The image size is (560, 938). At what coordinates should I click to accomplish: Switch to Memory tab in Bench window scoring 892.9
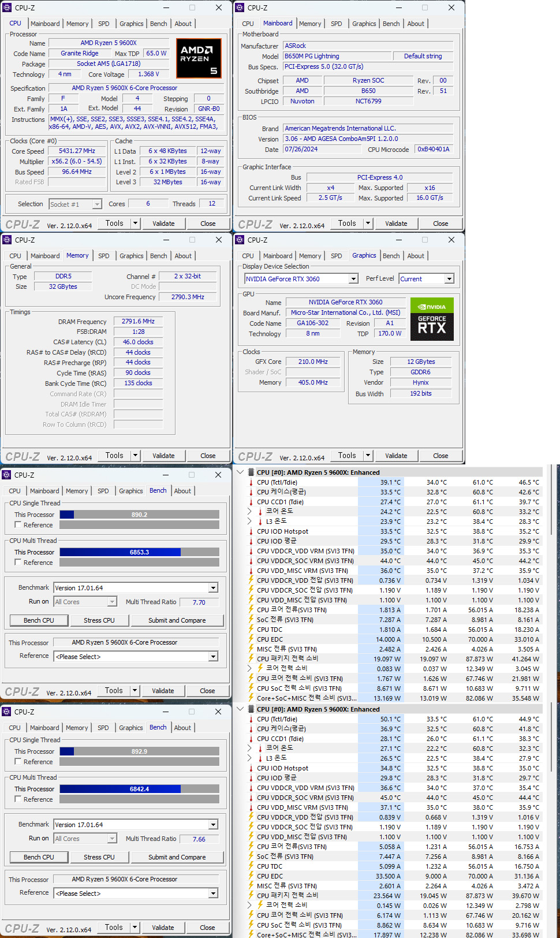point(77,728)
